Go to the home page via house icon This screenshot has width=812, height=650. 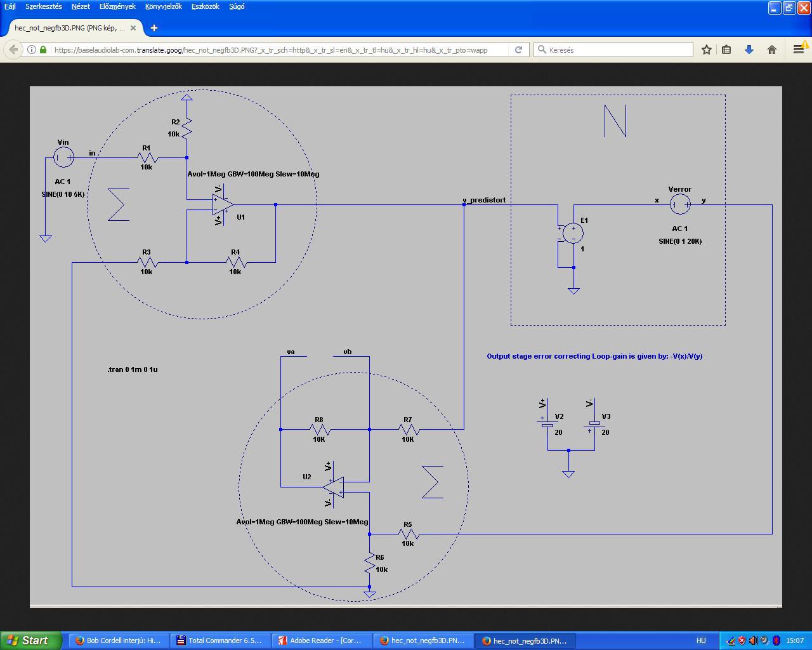[772, 50]
